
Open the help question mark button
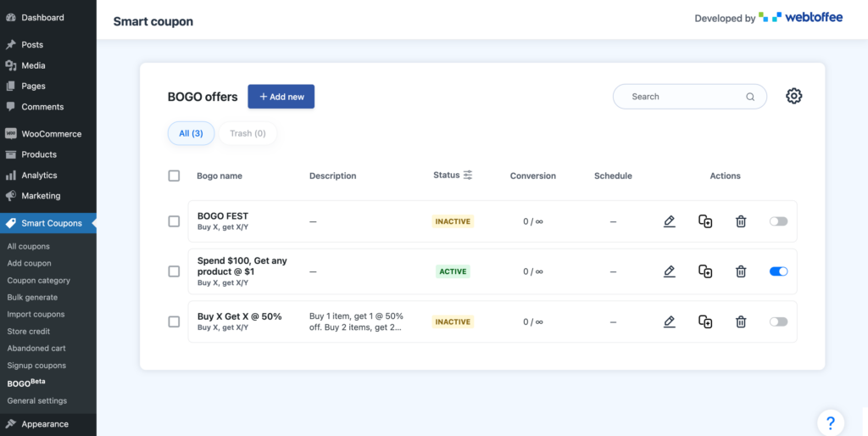pos(831,424)
